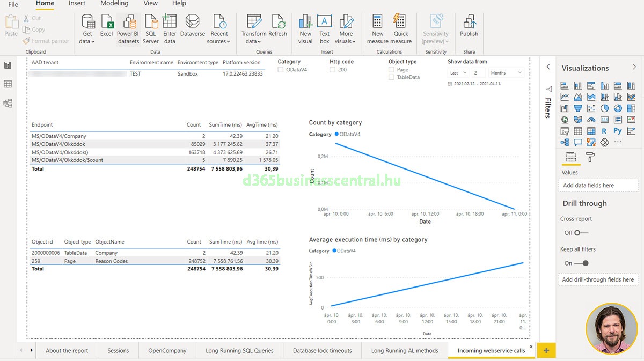Select the Python visual icon

point(618,131)
